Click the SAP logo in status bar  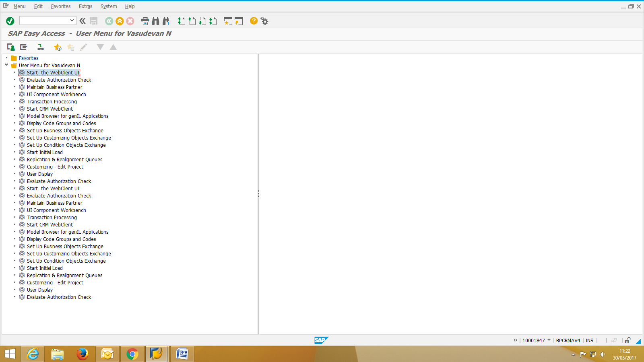[321, 340]
